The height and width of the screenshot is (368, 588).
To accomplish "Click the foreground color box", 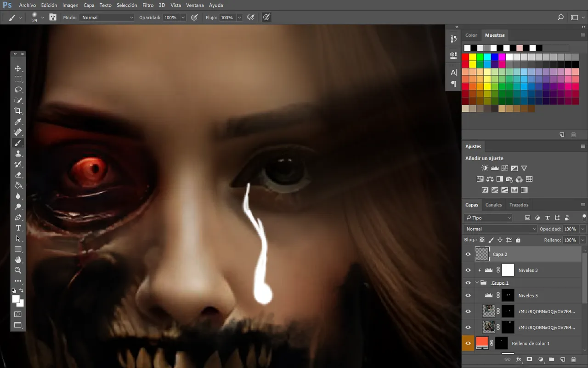I will click(x=16, y=299).
